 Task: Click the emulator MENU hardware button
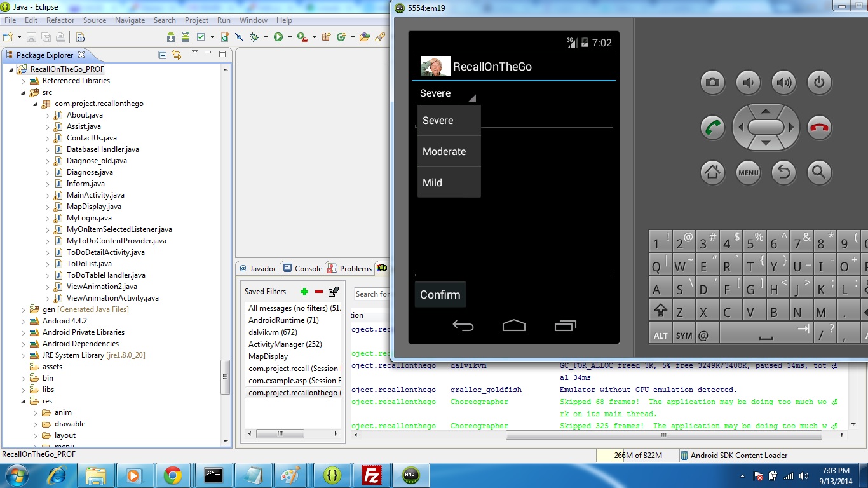749,172
